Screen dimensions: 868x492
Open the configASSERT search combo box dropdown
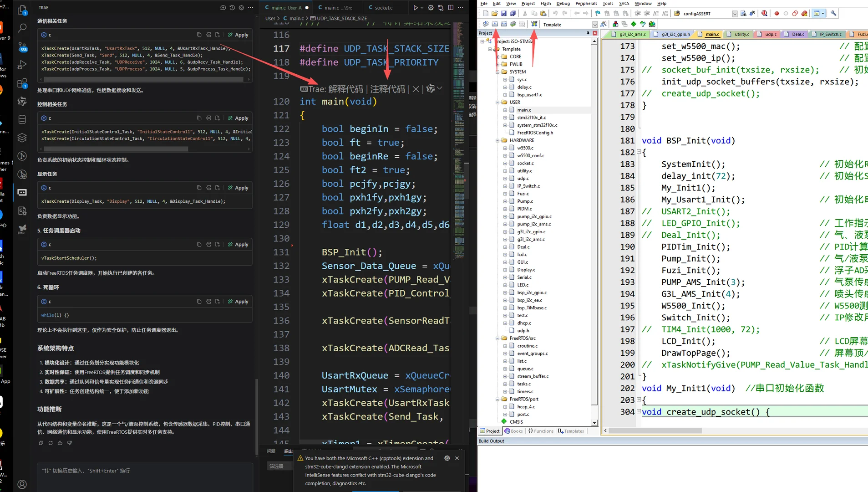(x=734, y=14)
